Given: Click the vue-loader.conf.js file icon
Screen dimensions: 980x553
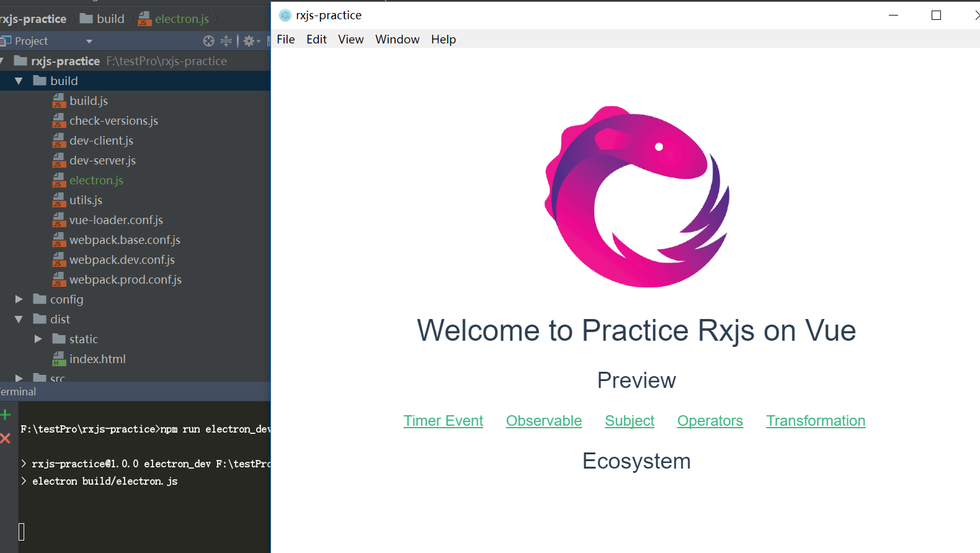Looking at the screenshot, I should tap(59, 220).
